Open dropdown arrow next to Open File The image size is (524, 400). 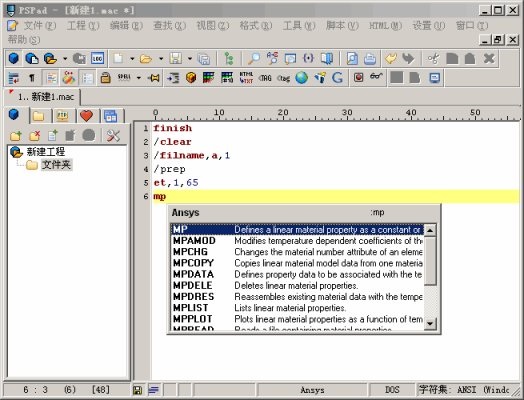(161, 59)
